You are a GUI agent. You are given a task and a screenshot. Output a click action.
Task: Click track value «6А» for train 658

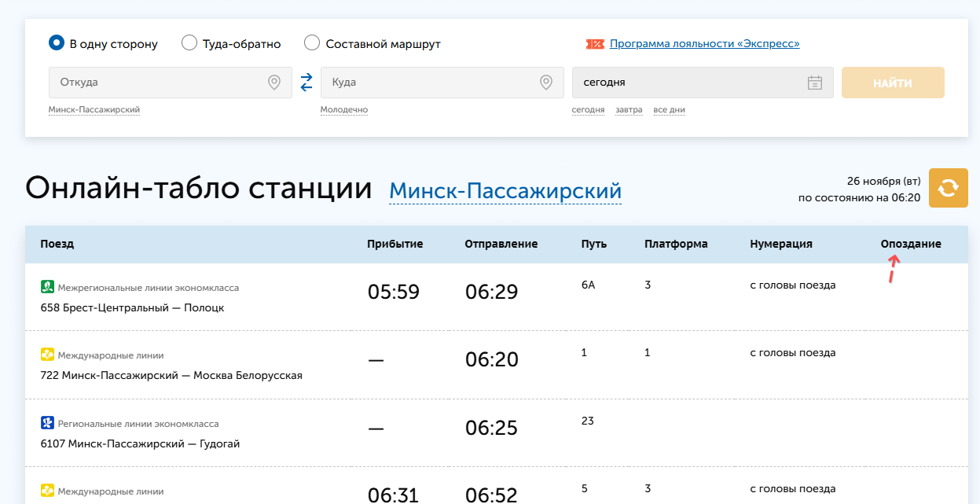[x=589, y=285]
